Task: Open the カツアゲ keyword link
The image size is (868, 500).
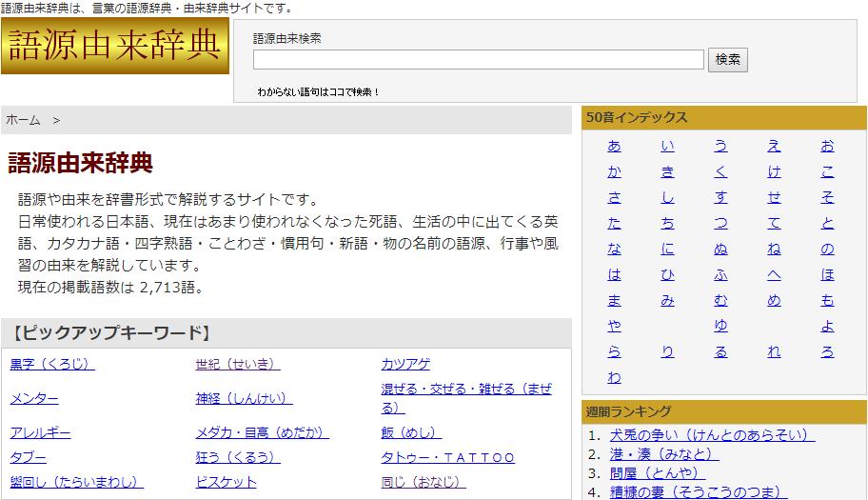Action: coord(405,364)
